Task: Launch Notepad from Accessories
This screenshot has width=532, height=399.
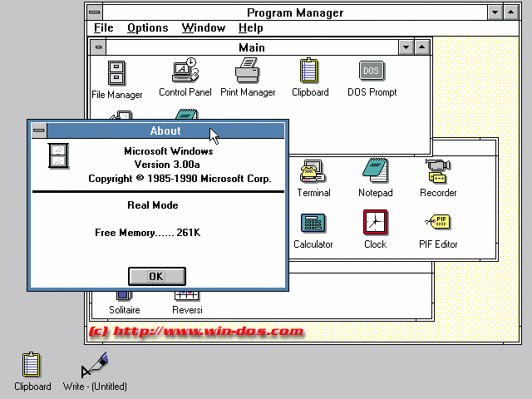Action: [375, 172]
